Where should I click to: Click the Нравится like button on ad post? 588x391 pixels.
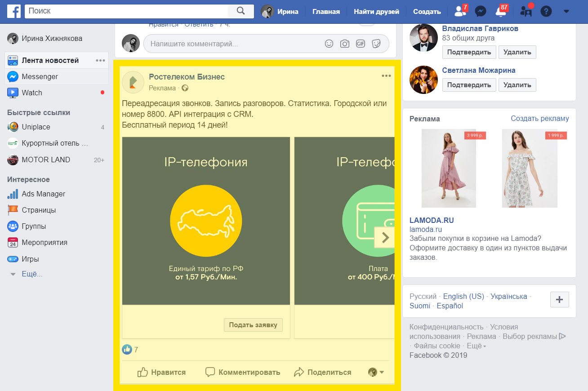162,372
